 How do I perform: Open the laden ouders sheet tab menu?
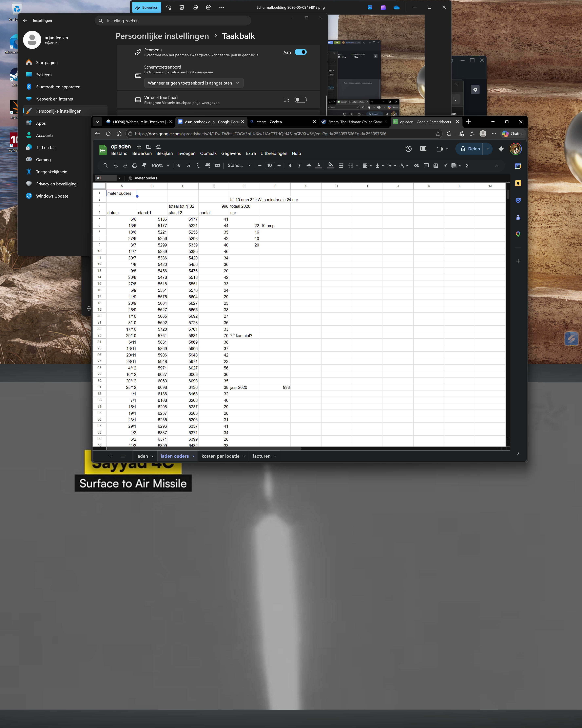coord(193,456)
